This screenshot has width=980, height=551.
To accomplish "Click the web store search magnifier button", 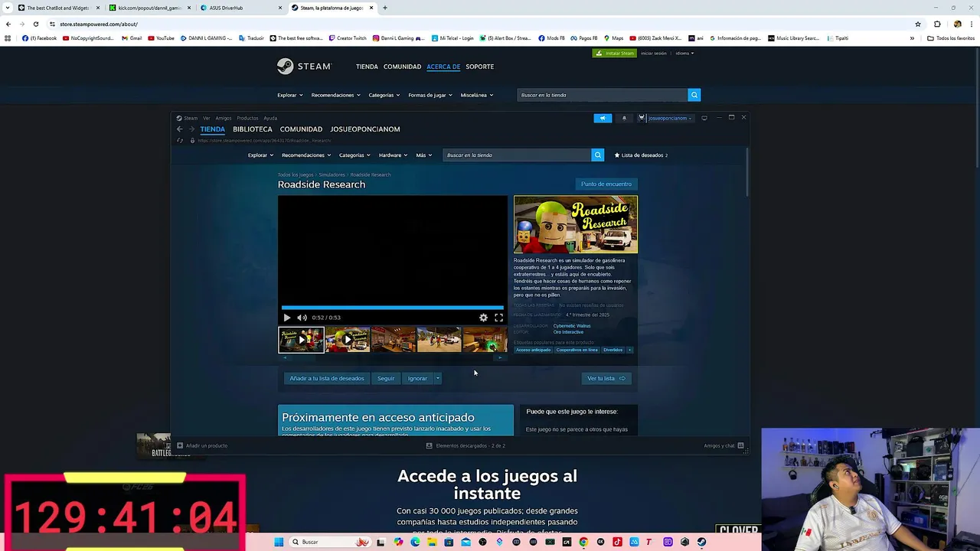I will tap(694, 95).
